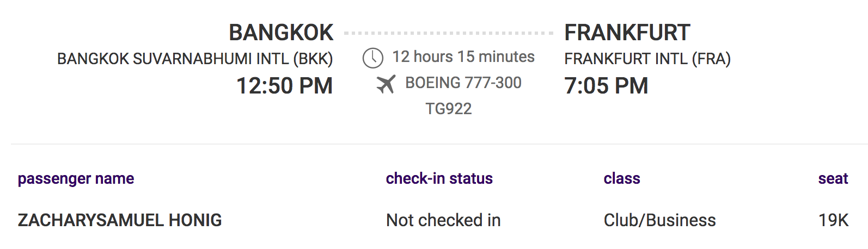The height and width of the screenshot is (249, 868).
Task: Click the 12:50 PM departure time
Action: tap(284, 86)
